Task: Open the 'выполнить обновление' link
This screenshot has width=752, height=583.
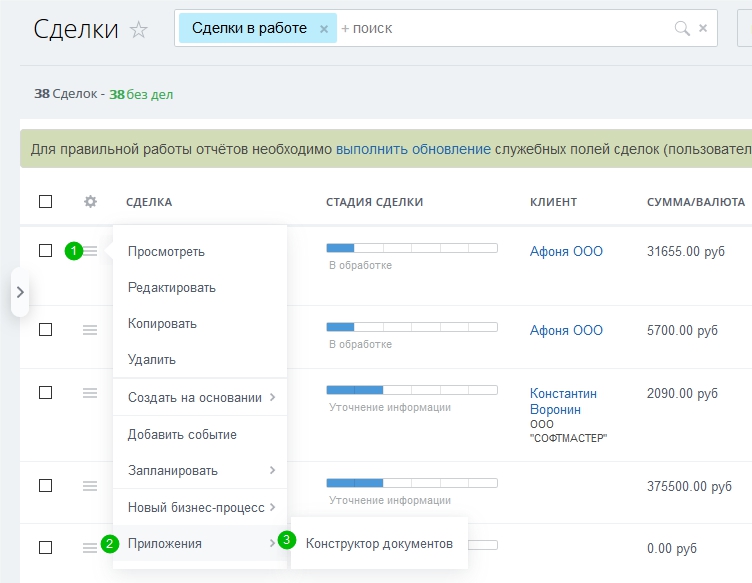Action: [x=412, y=149]
